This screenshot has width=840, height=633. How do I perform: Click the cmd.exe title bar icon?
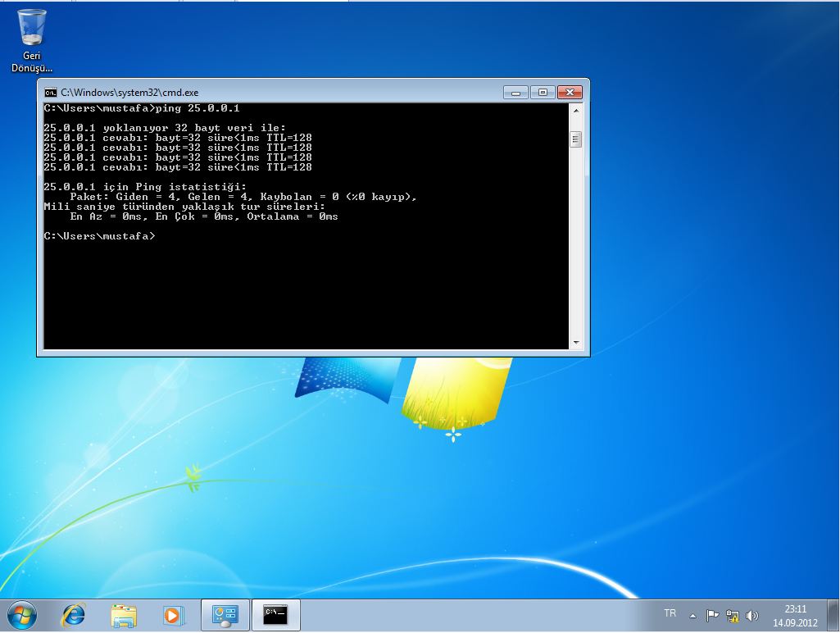[x=50, y=93]
